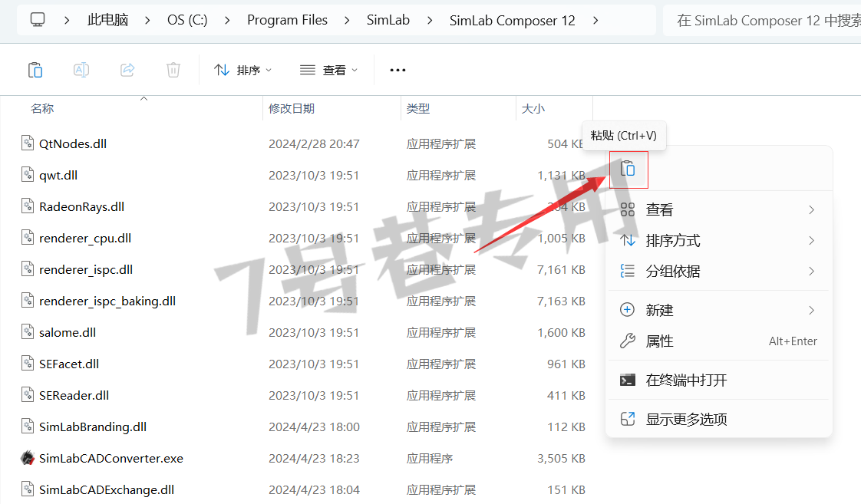Viewport: 861px width, 504px height.
Task: Choose 显示更多选项 in the context menu
Action: (x=719, y=419)
